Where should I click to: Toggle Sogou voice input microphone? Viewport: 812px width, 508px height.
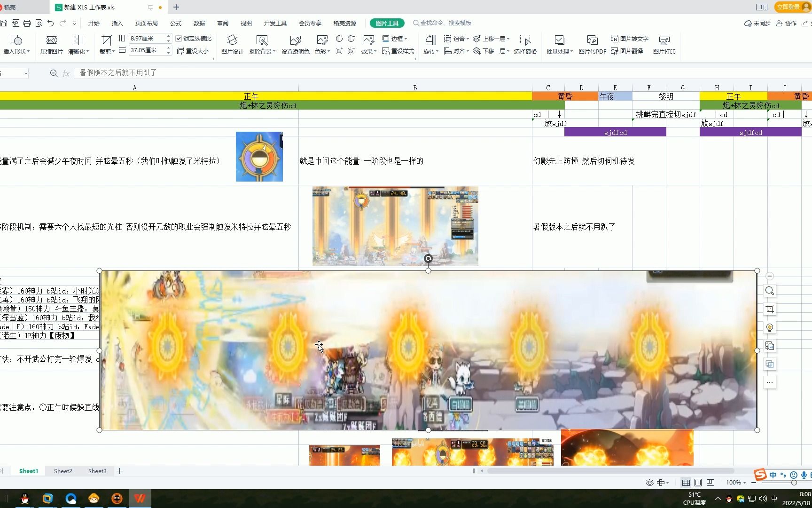pos(804,475)
